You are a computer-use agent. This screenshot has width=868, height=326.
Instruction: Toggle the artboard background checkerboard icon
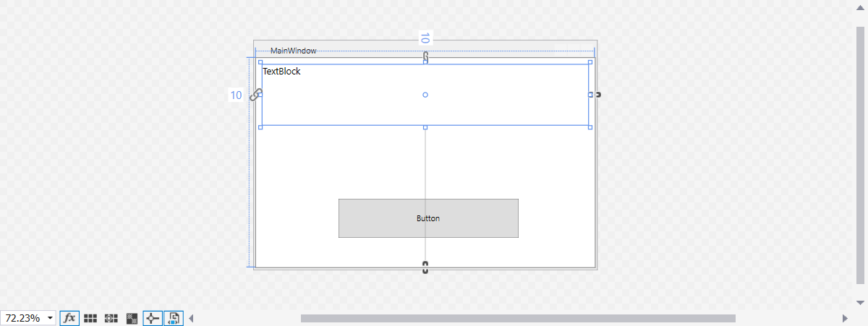point(132,318)
